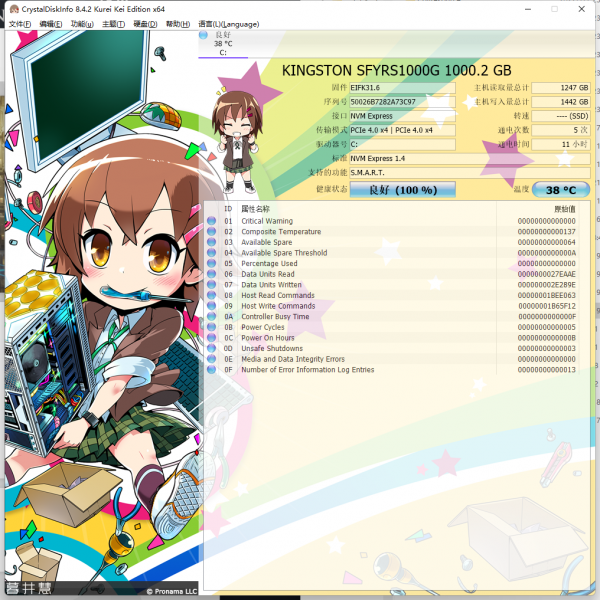Click the status orb for Data Units Written
The width and height of the screenshot is (600, 600).
212,285
